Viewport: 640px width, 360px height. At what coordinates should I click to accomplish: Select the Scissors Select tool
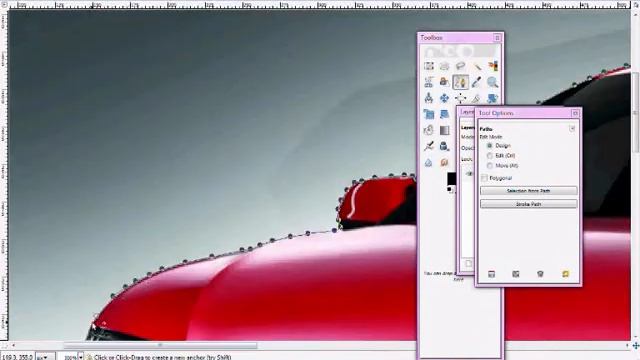[x=429, y=82]
